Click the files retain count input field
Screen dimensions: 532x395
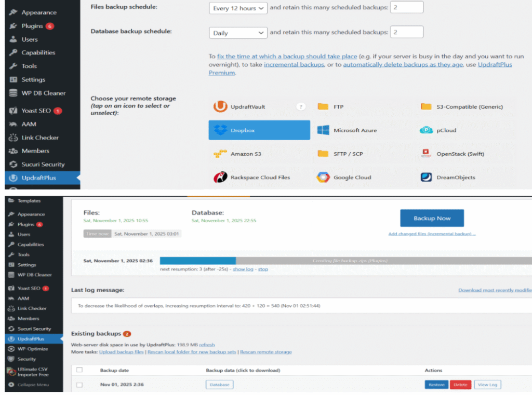(x=406, y=8)
